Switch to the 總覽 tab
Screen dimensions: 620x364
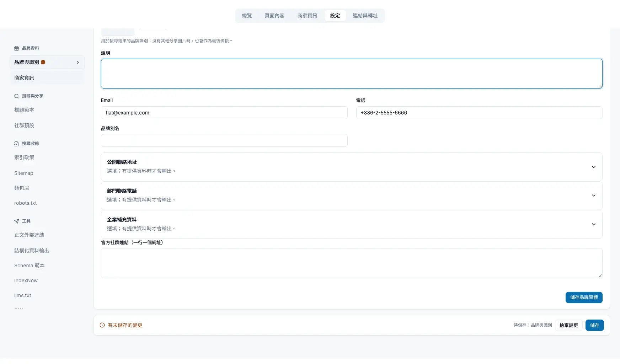pos(247,16)
